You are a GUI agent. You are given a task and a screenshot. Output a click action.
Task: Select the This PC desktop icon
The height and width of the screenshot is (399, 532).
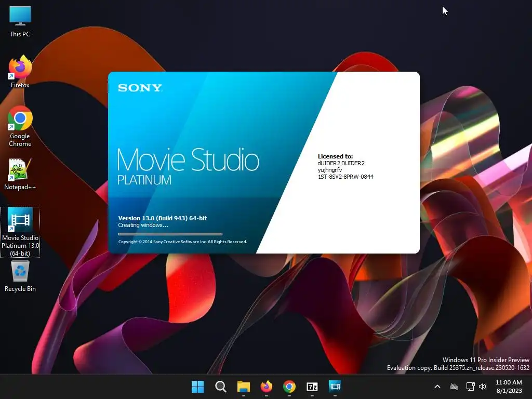tap(20, 22)
